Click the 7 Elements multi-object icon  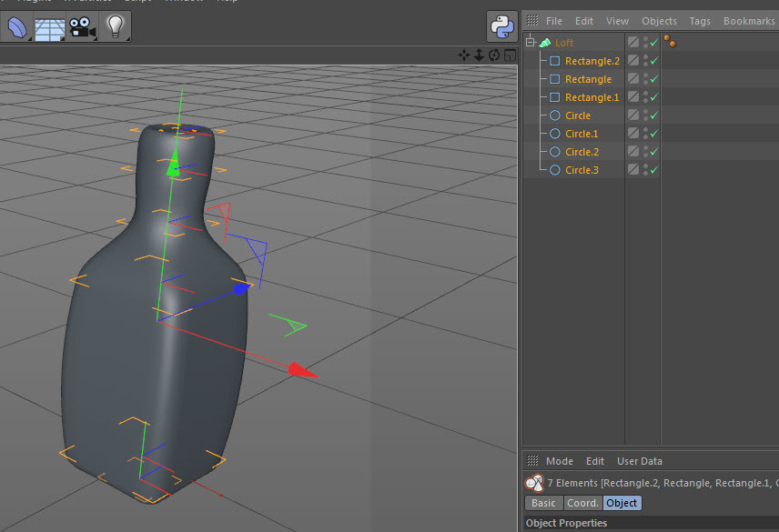click(534, 482)
